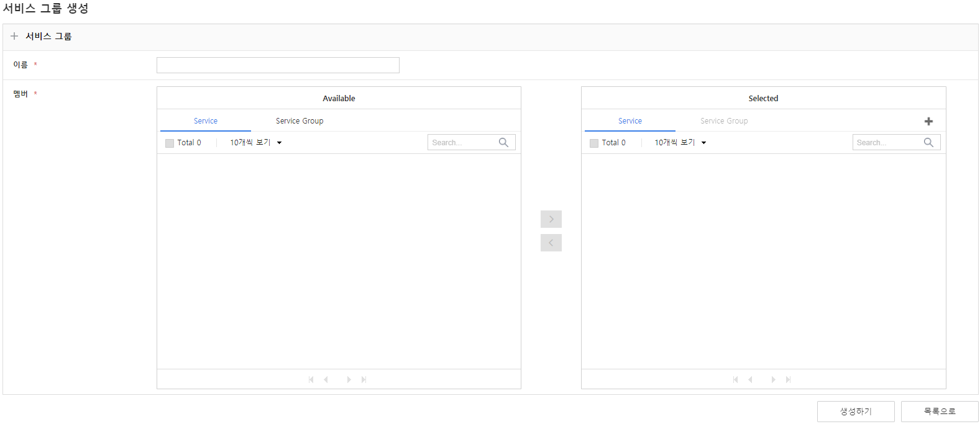Go to next page in Available panel
The image size is (980, 424).
tap(349, 379)
